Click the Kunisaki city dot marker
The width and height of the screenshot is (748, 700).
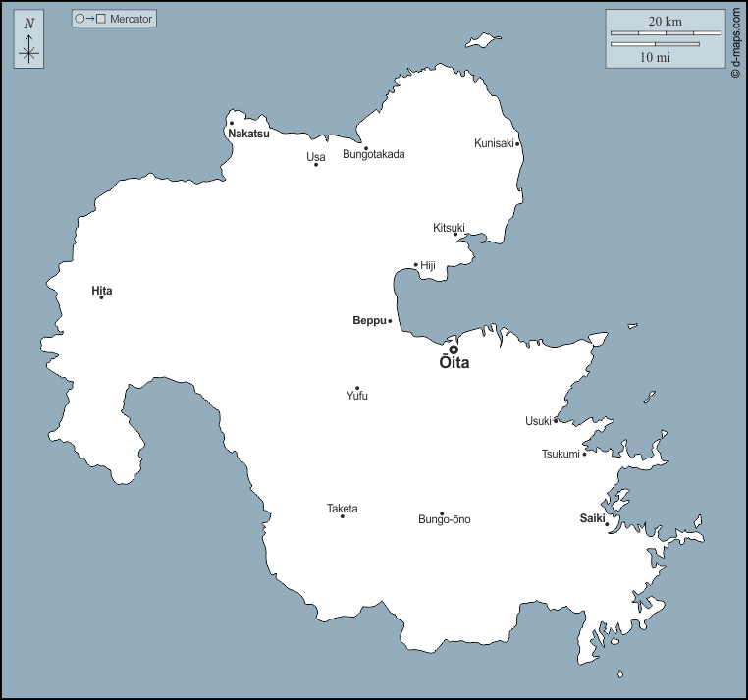[517, 144]
